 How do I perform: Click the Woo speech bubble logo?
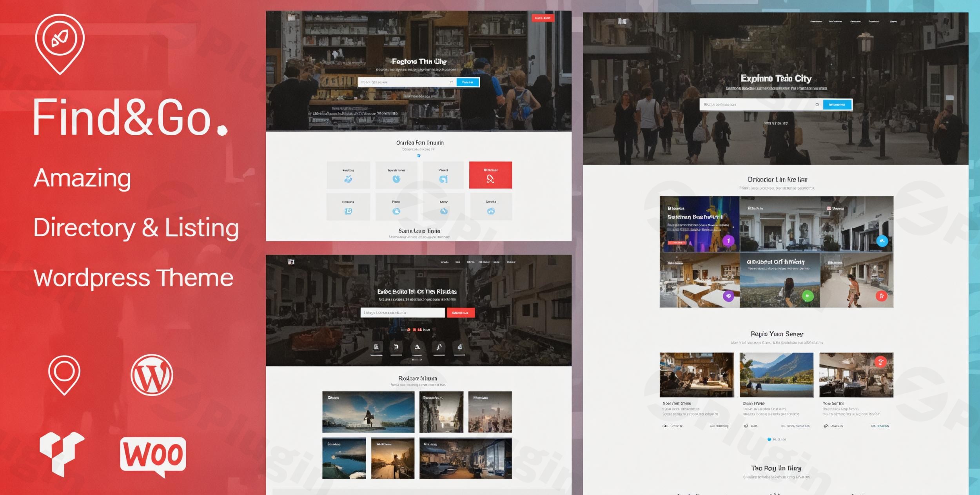pyautogui.click(x=153, y=457)
